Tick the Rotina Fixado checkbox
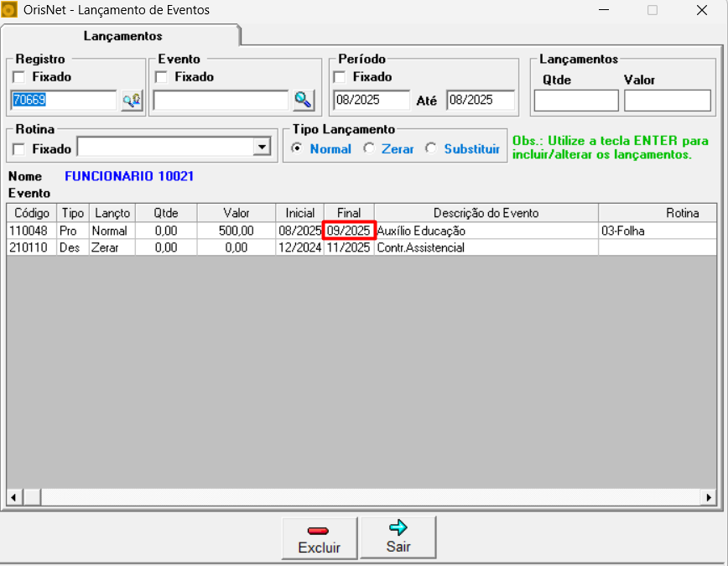Viewport: 728px width, 566px height. coord(19,149)
